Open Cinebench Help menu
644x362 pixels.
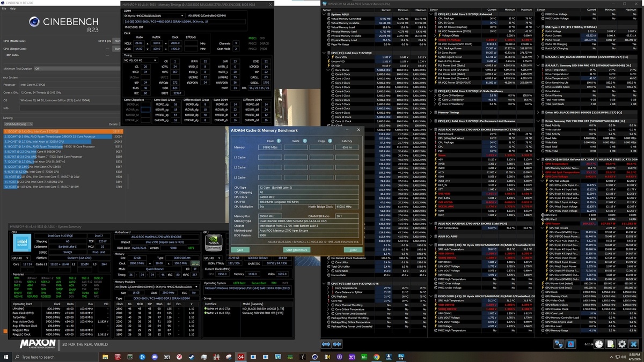[x=12, y=9]
